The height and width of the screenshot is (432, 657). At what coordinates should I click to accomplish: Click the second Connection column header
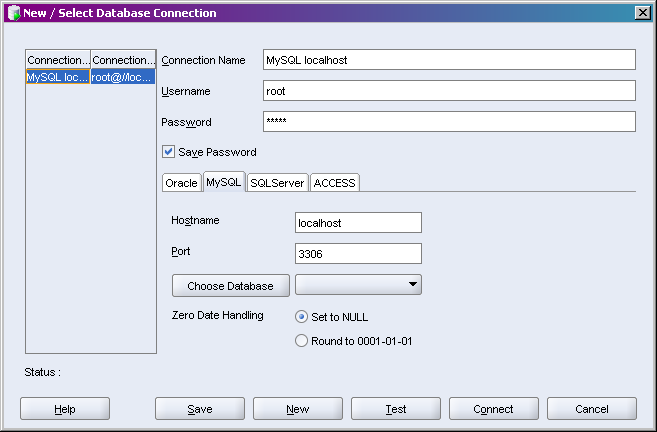123,60
